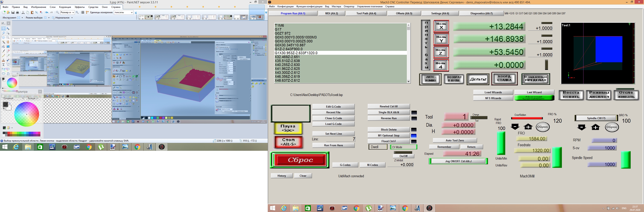The height and width of the screenshot is (212, 644).
Task: Select the Paint Bucket tool
Action: (x=4, y=47)
